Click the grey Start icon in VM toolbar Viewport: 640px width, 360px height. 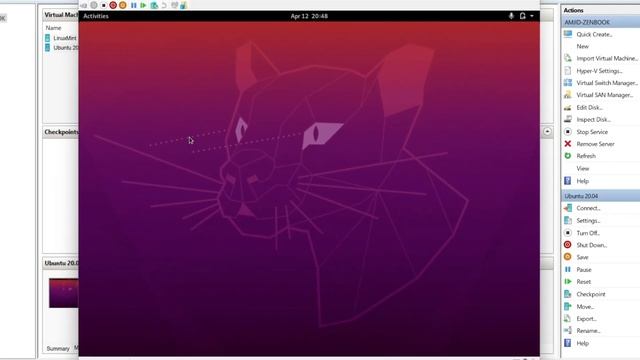click(94, 5)
